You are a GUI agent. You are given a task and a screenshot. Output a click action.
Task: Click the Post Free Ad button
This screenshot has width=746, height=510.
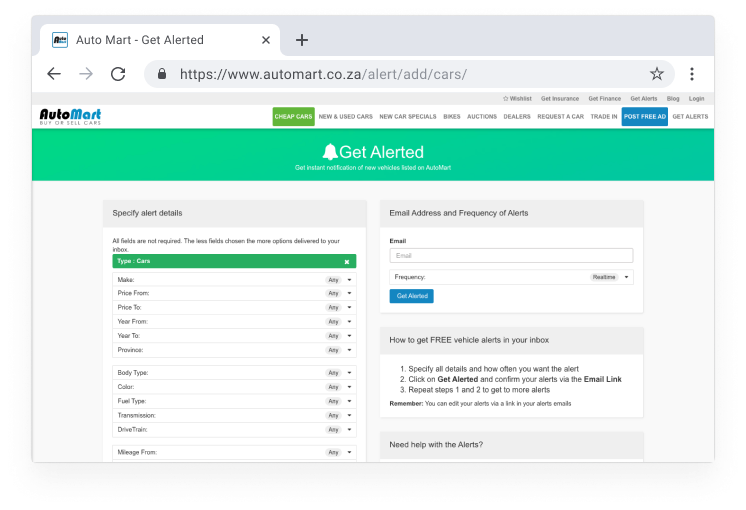[x=645, y=117]
